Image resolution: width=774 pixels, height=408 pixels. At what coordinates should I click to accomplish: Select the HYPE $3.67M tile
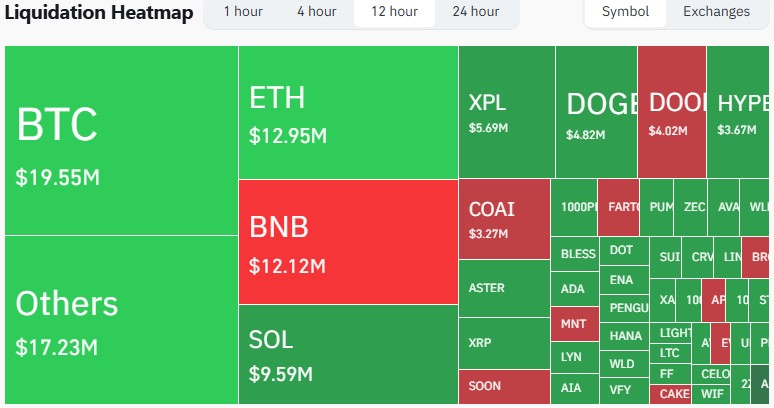pyautogui.click(x=739, y=112)
